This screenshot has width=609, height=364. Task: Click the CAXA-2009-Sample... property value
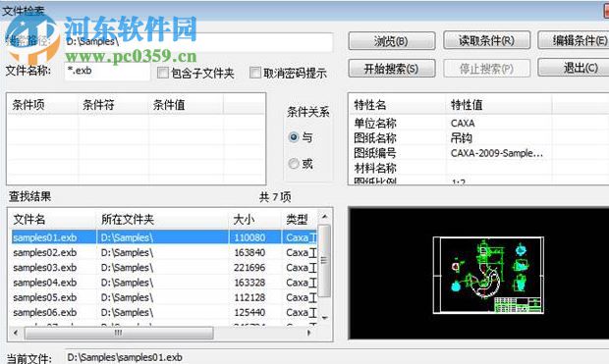pyautogui.click(x=497, y=153)
